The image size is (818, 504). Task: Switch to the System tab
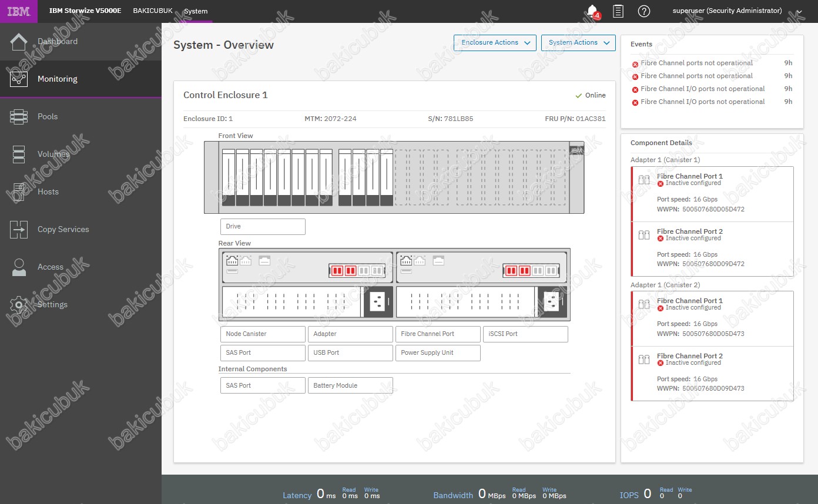(x=196, y=11)
